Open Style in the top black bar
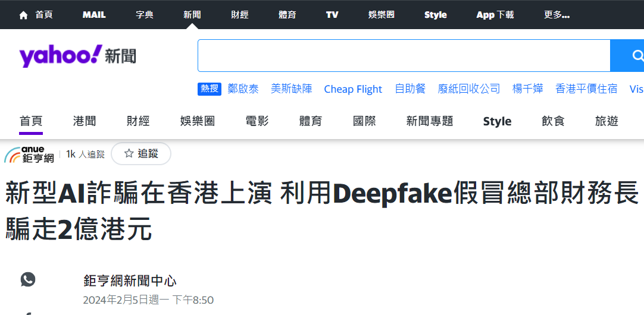The width and height of the screenshot is (644, 315). [435, 15]
